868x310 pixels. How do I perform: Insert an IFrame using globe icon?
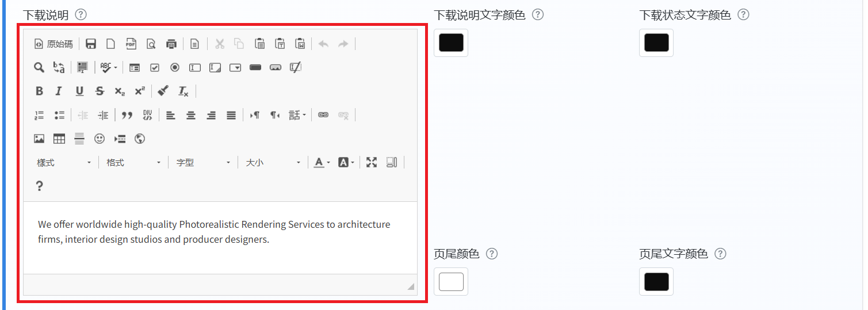tap(140, 139)
